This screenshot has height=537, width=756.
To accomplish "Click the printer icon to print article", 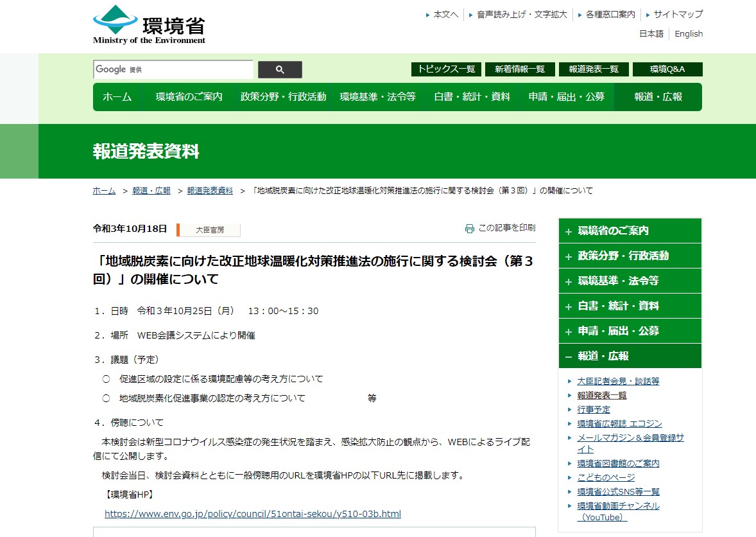I will point(470,228).
